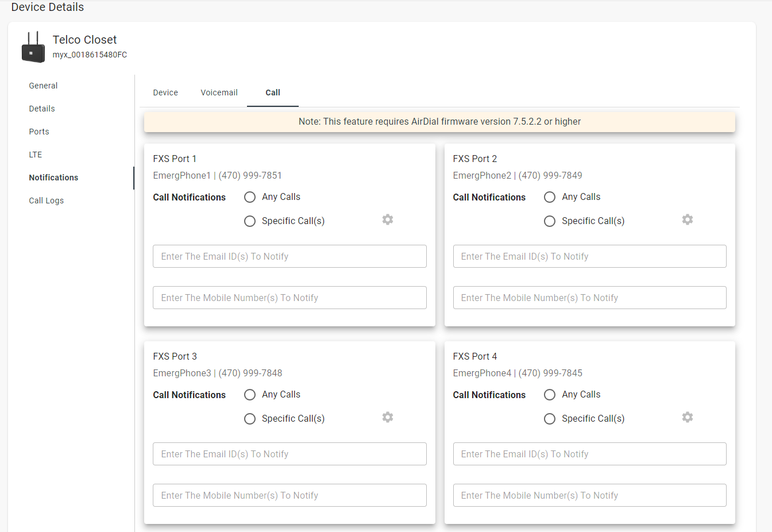
Task: Open the Call tab
Action: click(273, 92)
